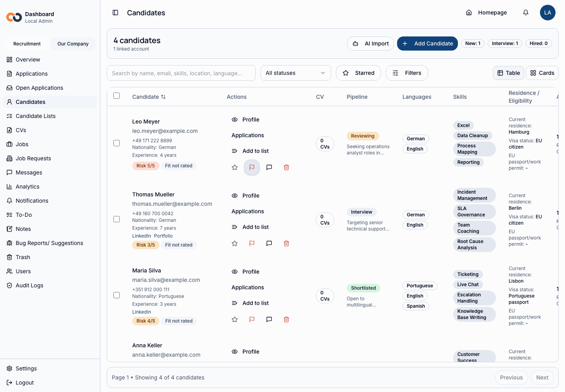Open the All statuses dropdown

pyautogui.click(x=296, y=73)
